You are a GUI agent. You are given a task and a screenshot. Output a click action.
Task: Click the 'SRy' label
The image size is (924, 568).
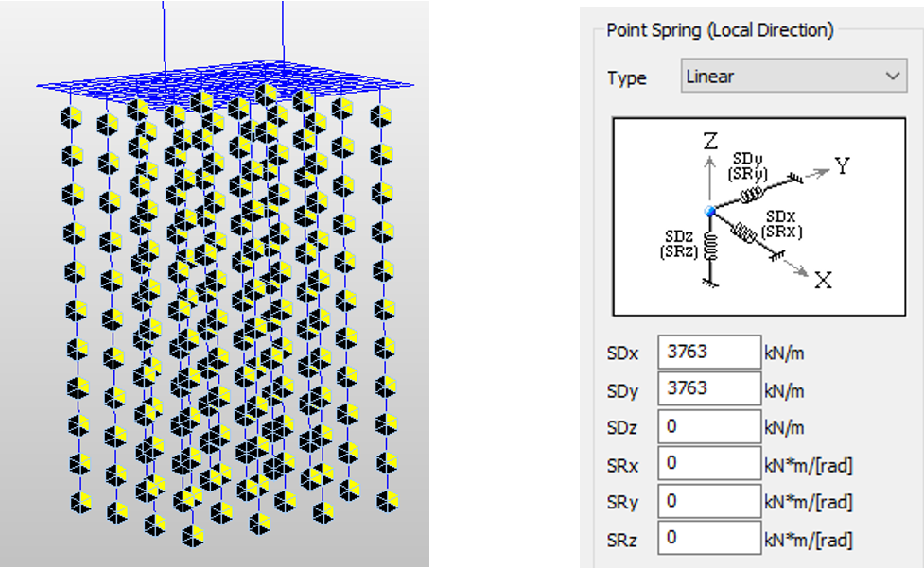pos(622,503)
